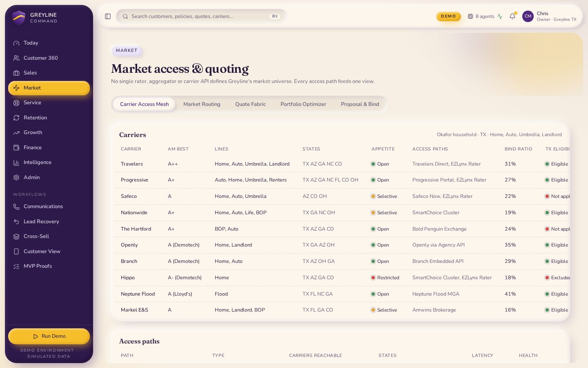588x368 pixels.
Task: Click the Cross-Sell layers icon
Action: 16,236
